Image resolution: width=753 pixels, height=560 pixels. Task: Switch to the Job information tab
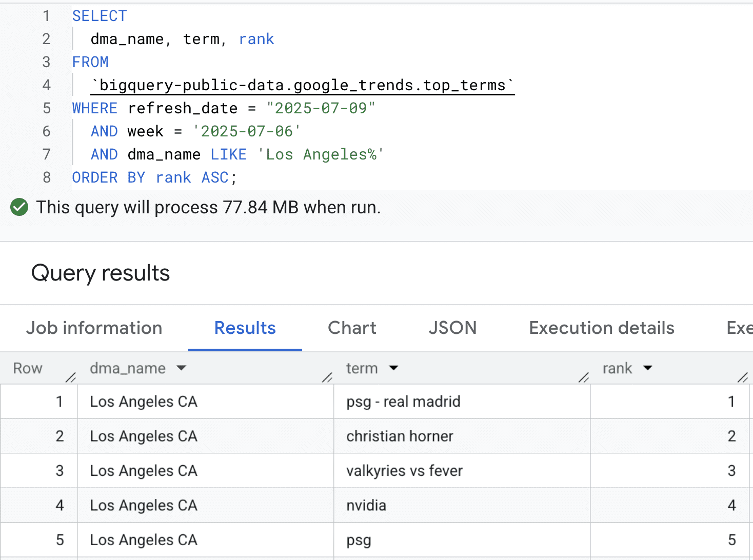coord(94,328)
